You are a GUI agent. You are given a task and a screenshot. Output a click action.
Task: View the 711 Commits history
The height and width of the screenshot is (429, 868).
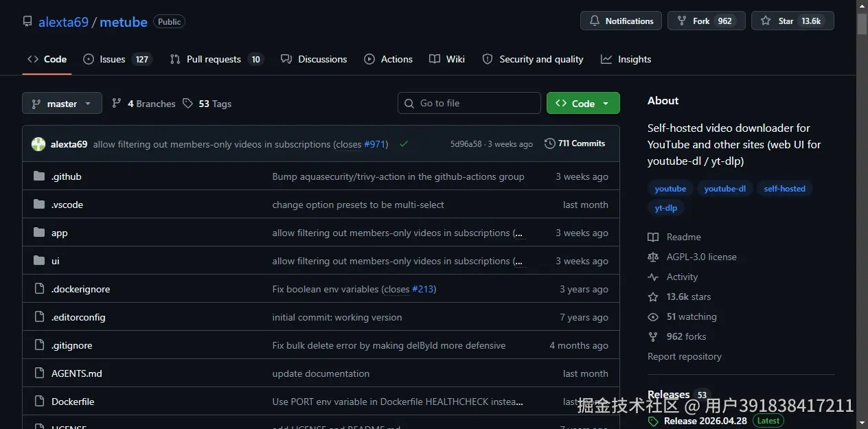[x=575, y=143]
